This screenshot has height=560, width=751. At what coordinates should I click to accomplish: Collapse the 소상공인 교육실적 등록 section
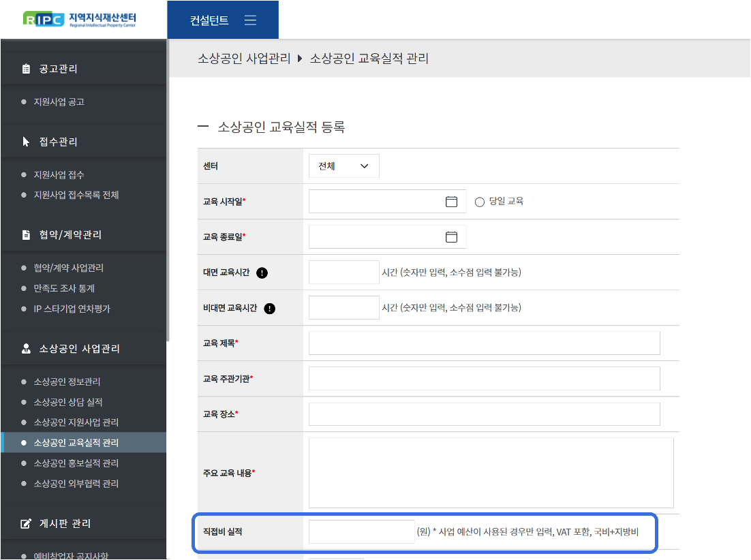click(x=202, y=127)
